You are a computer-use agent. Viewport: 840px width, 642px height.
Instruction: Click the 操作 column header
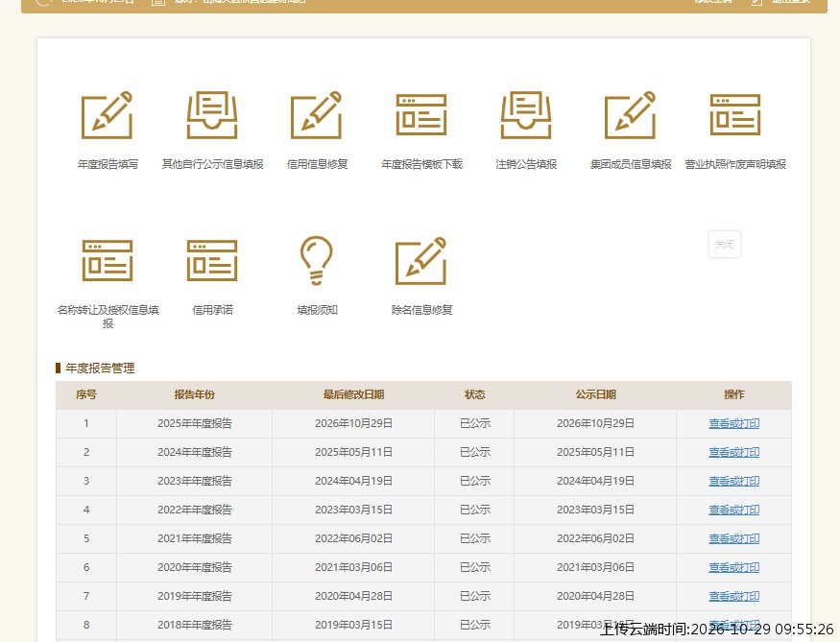734,394
